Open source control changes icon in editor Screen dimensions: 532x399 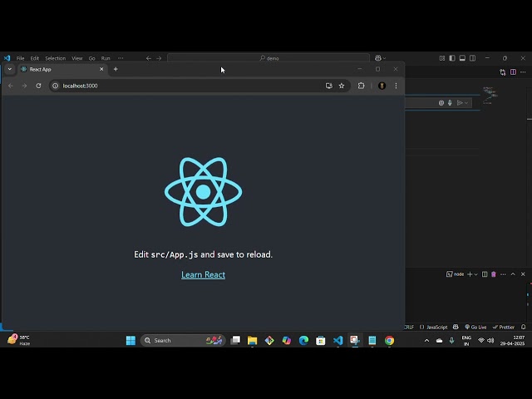(502, 72)
